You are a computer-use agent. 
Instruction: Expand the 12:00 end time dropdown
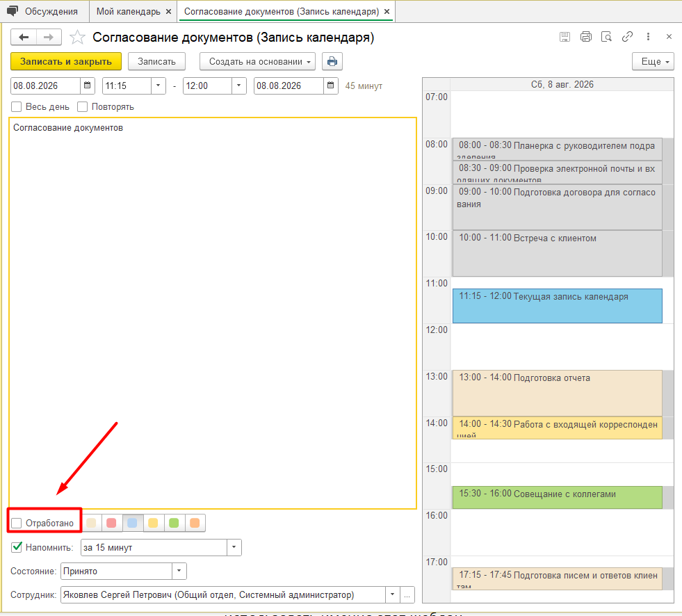(x=238, y=86)
